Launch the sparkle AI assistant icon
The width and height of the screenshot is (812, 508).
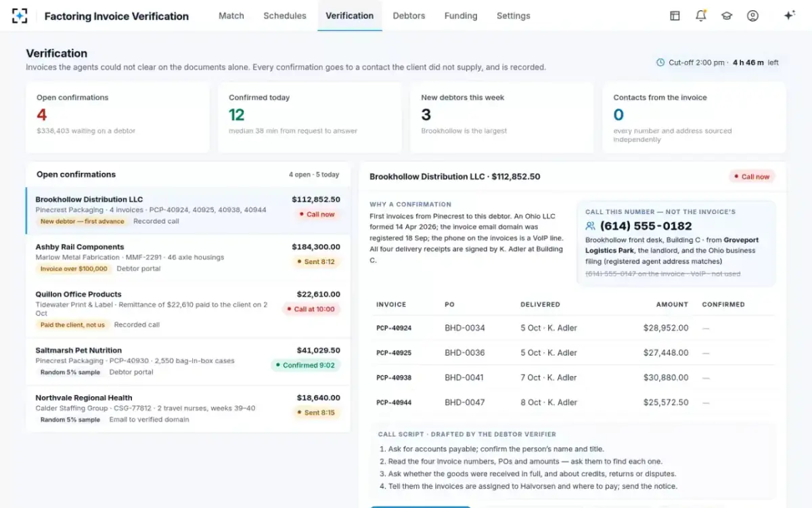coord(789,16)
